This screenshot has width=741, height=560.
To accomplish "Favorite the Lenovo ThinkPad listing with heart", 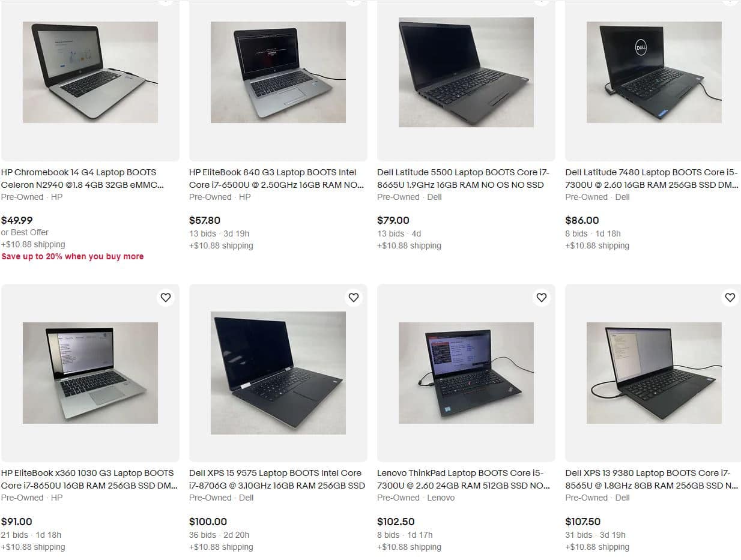I will click(542, 297).
